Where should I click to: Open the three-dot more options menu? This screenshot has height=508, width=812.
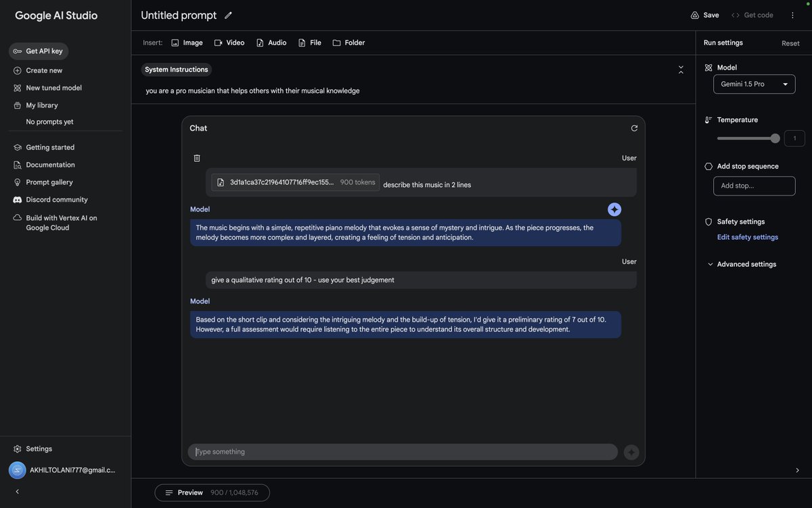point(792,15)
